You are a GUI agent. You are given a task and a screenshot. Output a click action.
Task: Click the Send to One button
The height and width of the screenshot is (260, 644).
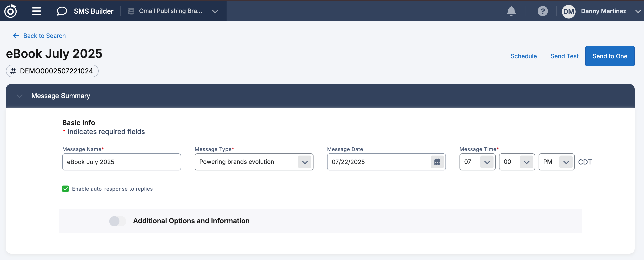click(x=610, y=56)
